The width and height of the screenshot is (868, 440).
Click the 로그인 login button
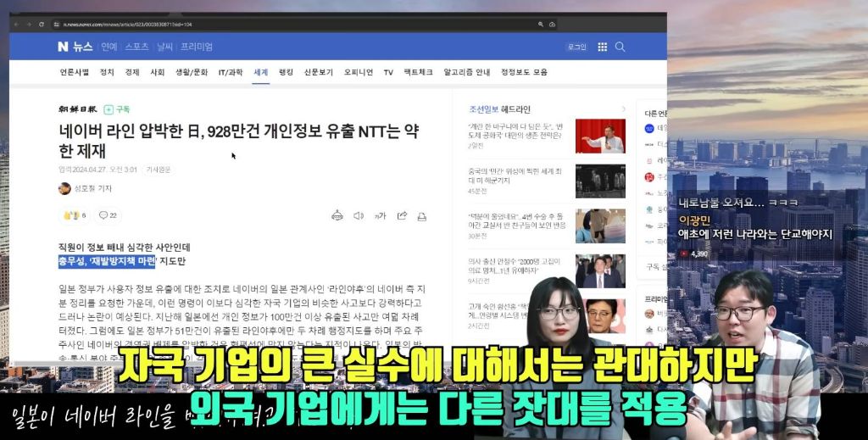coord(576,47)
